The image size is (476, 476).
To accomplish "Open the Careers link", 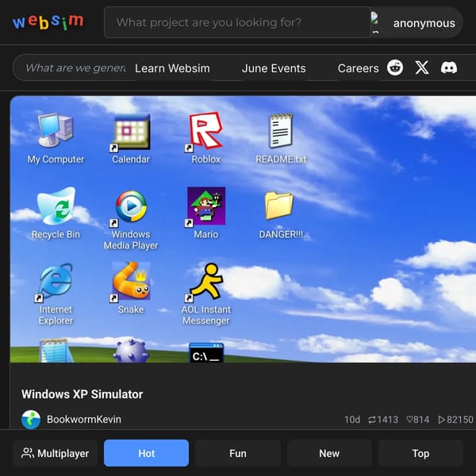I will 359,68.
